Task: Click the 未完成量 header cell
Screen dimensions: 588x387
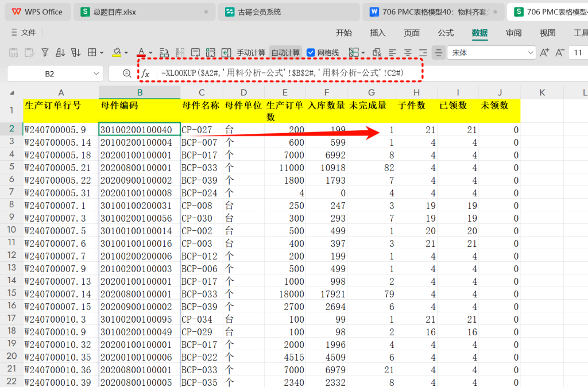Action: point(372,111)
